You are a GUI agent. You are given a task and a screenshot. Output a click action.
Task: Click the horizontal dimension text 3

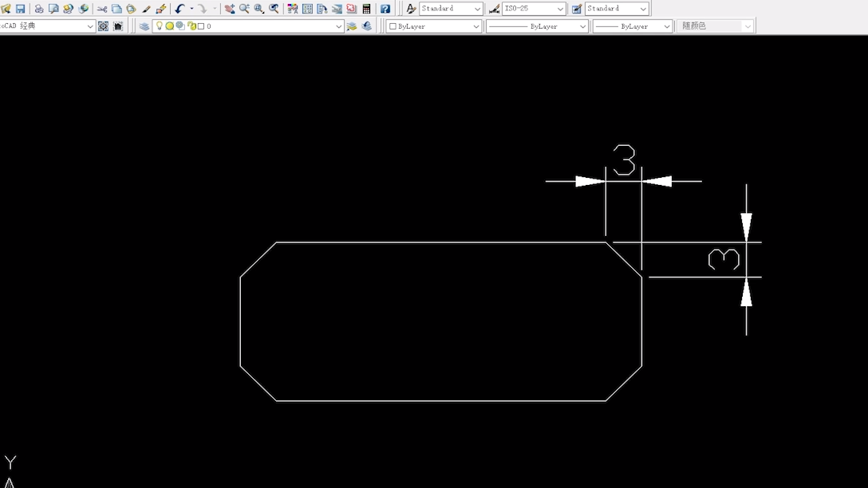point(624,160)
